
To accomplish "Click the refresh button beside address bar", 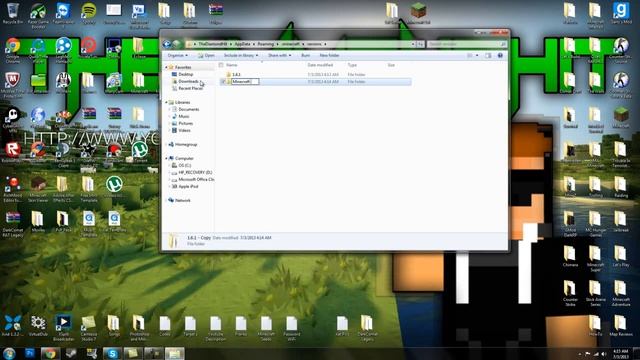I will 420,44.
